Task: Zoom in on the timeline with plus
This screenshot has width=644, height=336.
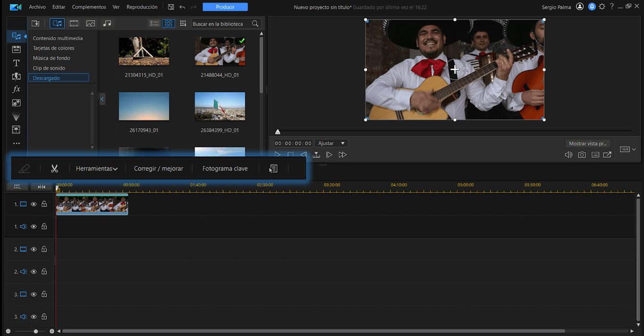Action: [x=52, y=331]
